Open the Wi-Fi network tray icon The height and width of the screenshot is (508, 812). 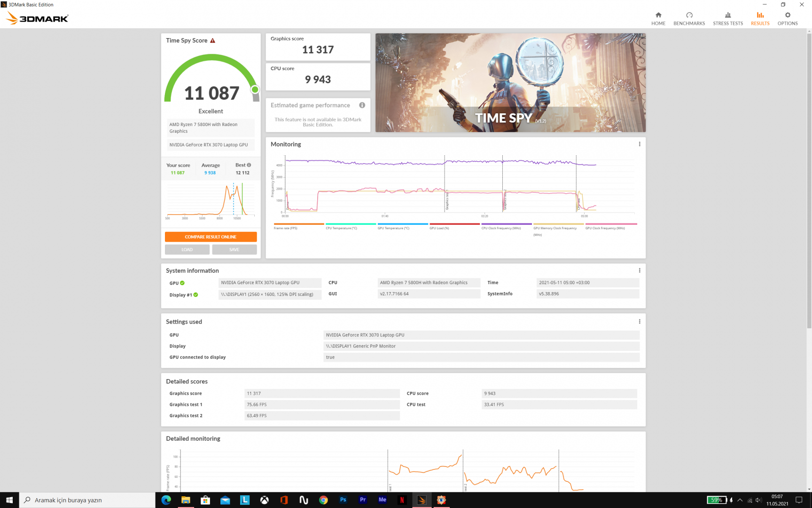click(750, 500)
